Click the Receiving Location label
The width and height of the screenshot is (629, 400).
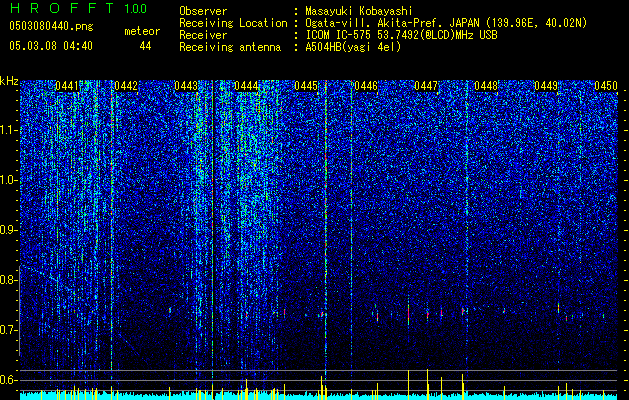[233, 23]
